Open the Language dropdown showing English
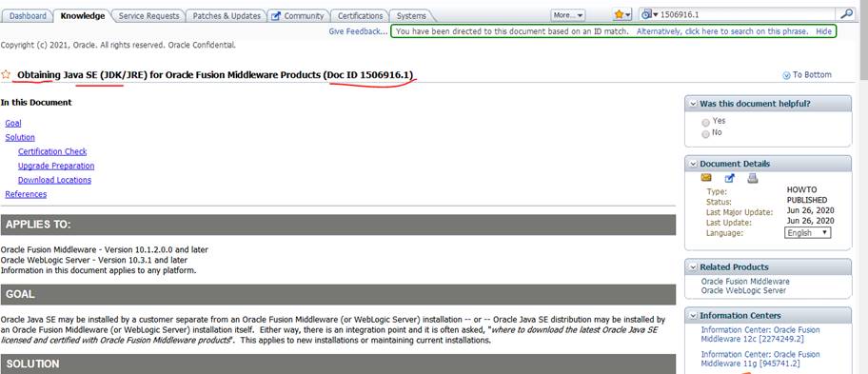This screenshot has width=868, height=374. (808, 233)
